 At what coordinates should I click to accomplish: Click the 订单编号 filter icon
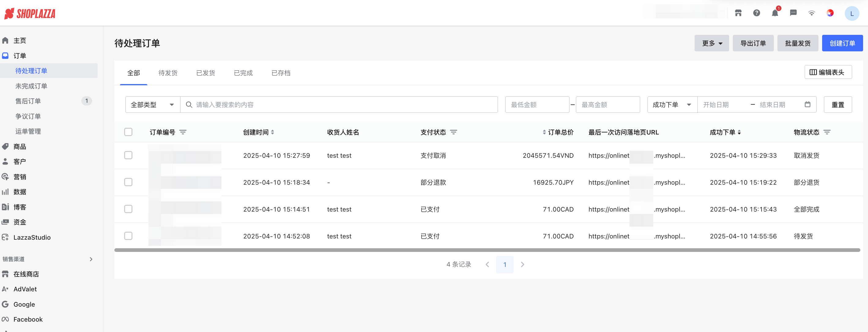pyautogui.click(x=183, y=132)
